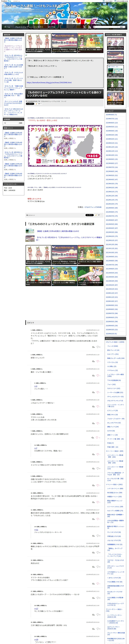Click sidebar 記事検索 検索 button
129x644 pixels.
(21, 123)
